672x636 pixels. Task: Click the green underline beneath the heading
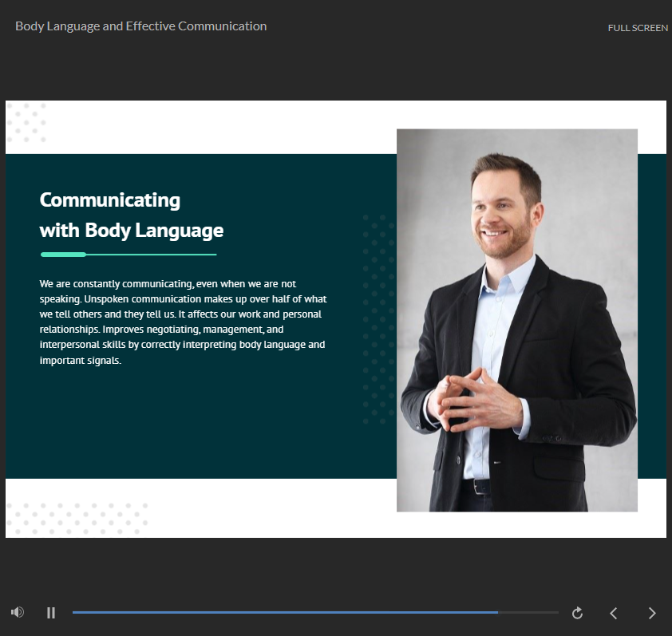pyautogui.click(x=128, y=255)
